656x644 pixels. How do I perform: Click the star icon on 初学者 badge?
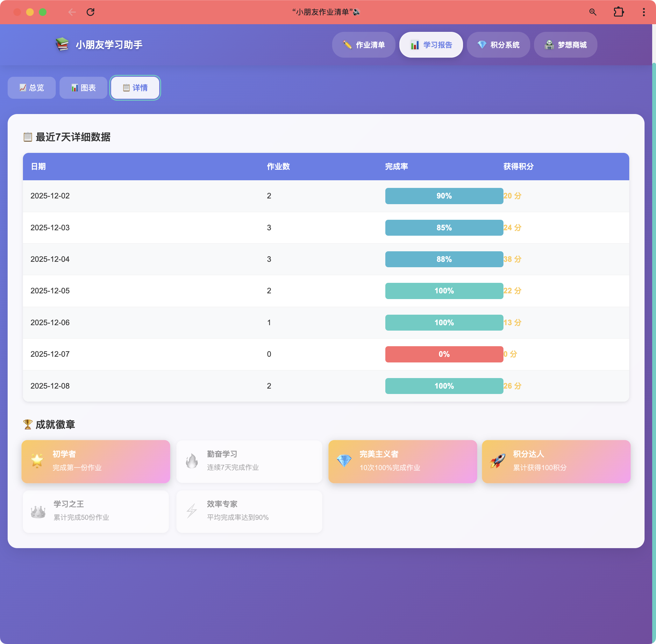pyautogui.click(x=37, y=461)
